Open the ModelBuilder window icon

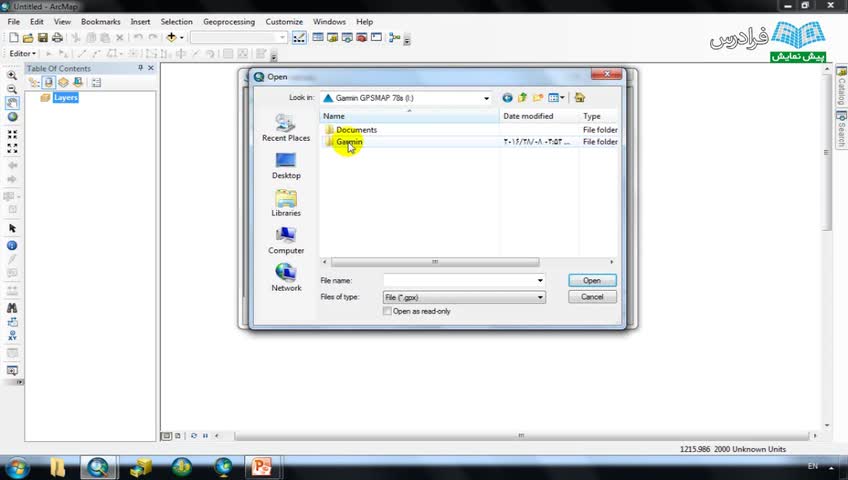394,37
